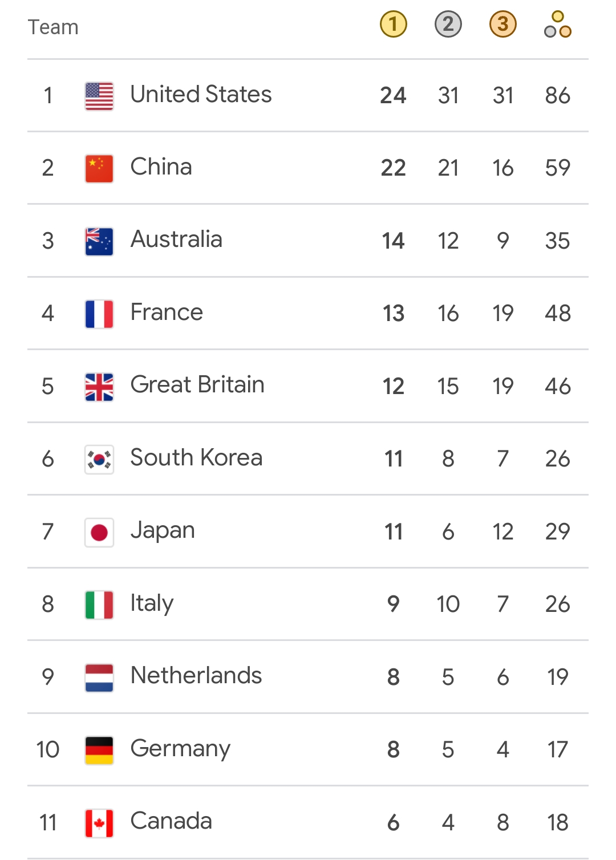
Task: Click the silver medal column icon
Action: click(448, 25)
